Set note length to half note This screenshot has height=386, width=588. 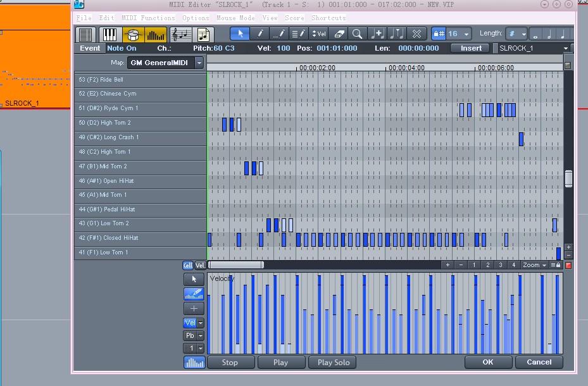pos(549,34)
